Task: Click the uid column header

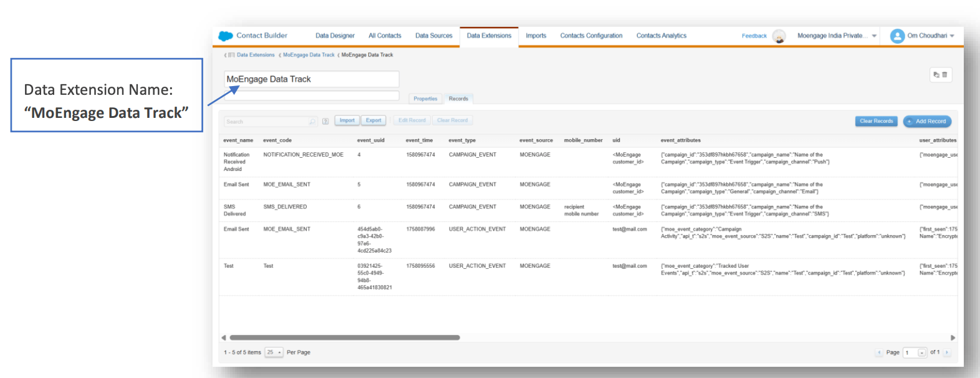Action: [x=616, y=140]
